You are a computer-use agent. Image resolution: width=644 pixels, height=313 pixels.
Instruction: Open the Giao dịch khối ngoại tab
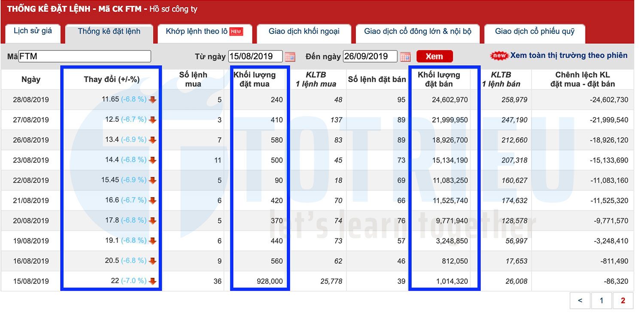point(304,31)
